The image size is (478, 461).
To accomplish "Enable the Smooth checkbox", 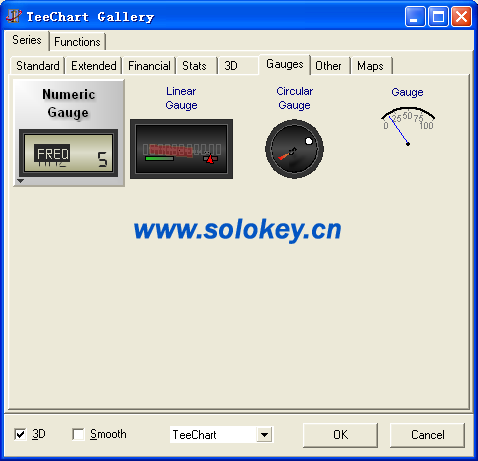I will [78, 434].
